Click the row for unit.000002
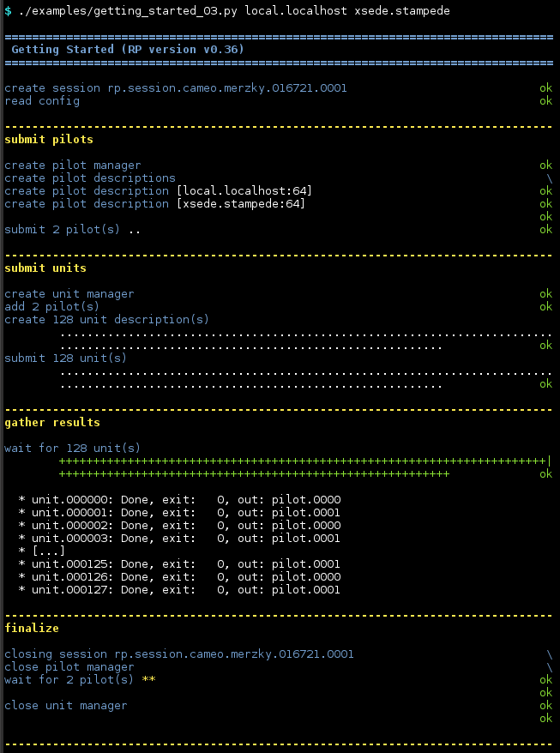Screen dimensions: 560x753 pos(179,526)
